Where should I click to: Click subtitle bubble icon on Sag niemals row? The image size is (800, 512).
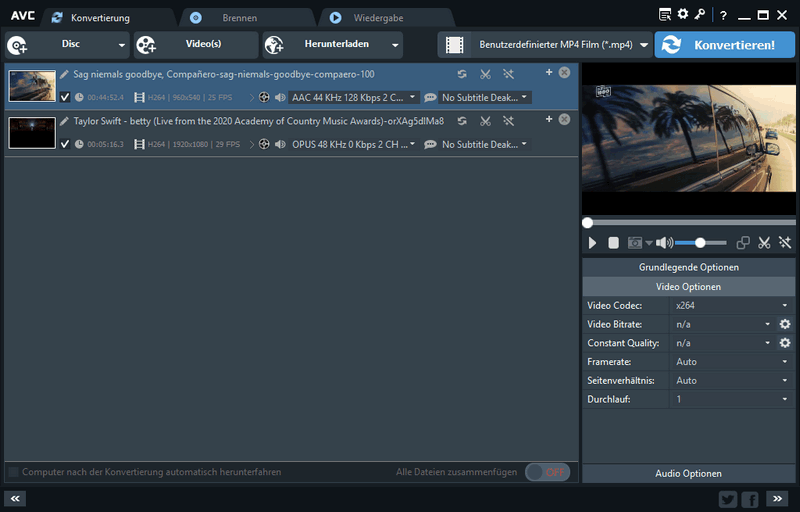click(x=430, y=97)
